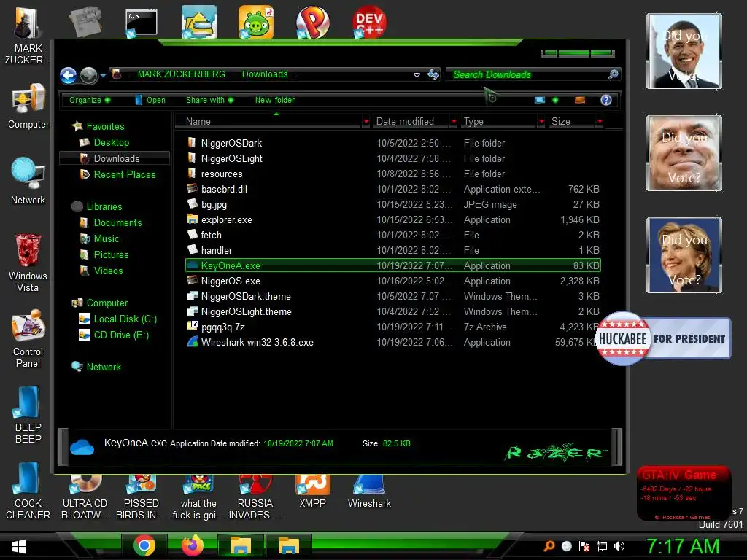This screenshot has height=560, width=747.
Task: Refresh the Downloads folder listing
Action: 433,74
